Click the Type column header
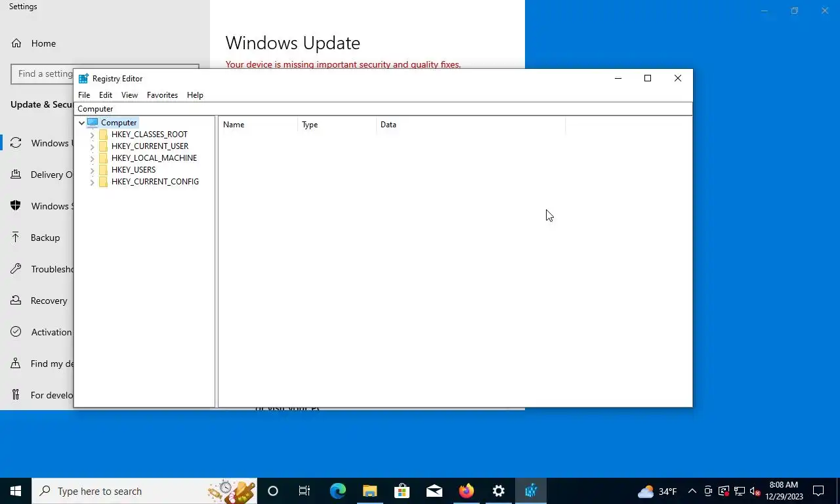Image resolution: width=840 pixels, height=504 pixels. [x=337, y=125]
